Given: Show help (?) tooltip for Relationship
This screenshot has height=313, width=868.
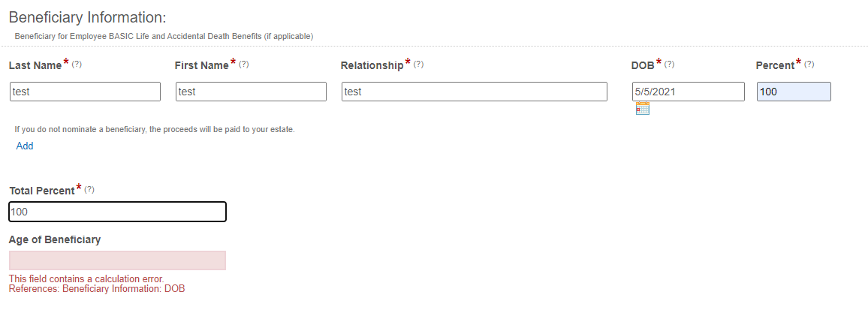Looking at the screenshot, I should [x=418, y=64].
